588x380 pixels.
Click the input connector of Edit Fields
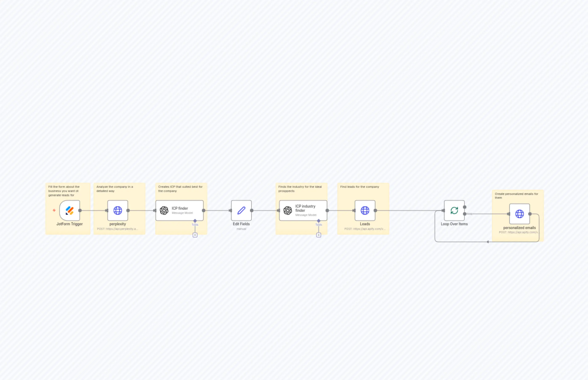click(x=231, y=211)
